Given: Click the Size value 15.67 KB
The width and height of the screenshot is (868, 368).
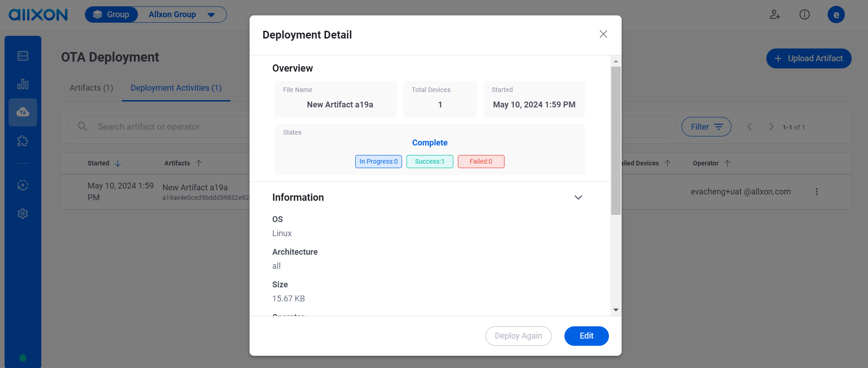Looking at the screenshot, I should (289, 299).
